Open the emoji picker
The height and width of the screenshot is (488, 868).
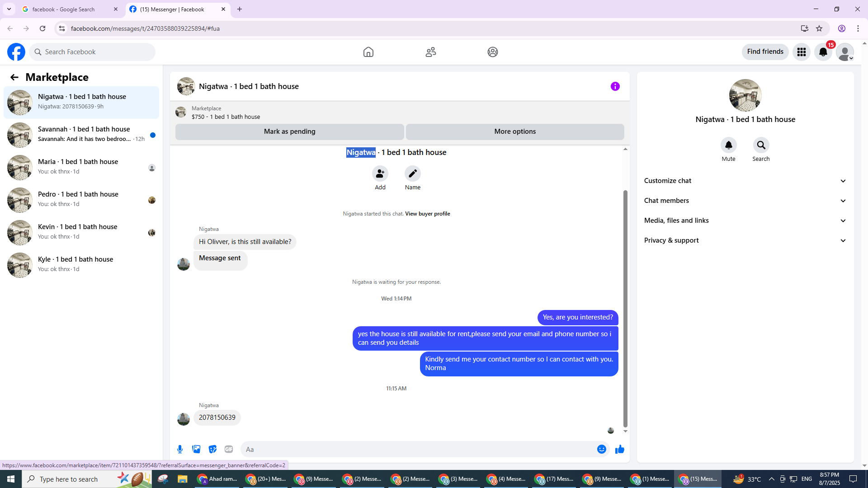tap(602, 449)
